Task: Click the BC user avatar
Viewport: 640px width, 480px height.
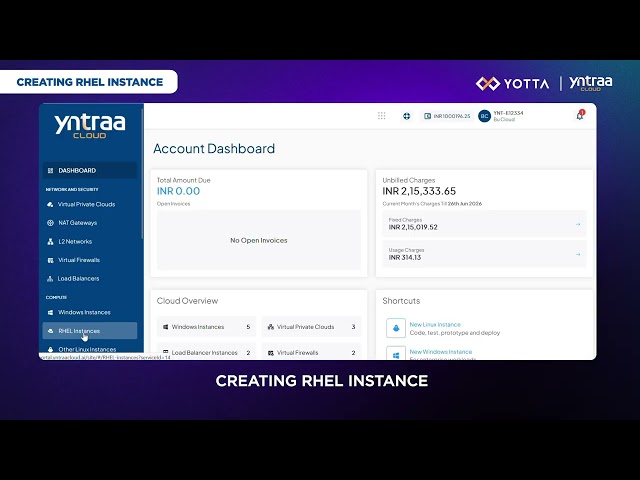Action: pos(484,116)
